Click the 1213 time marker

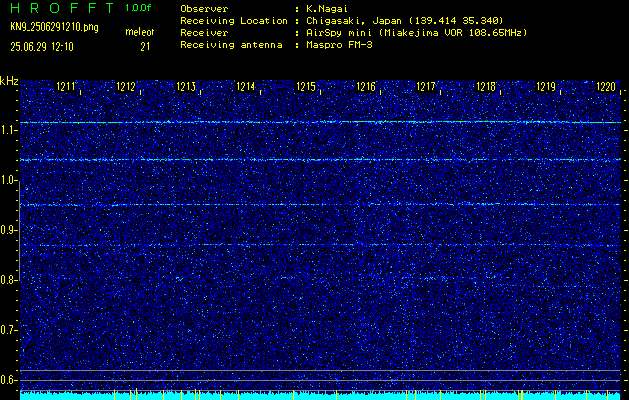(x=186, y=86)
